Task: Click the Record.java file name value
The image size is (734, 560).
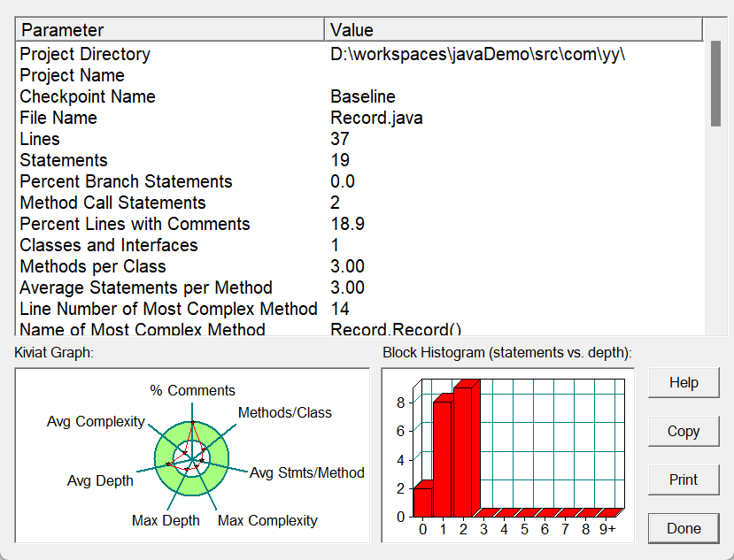Action: tap(376, 118)
